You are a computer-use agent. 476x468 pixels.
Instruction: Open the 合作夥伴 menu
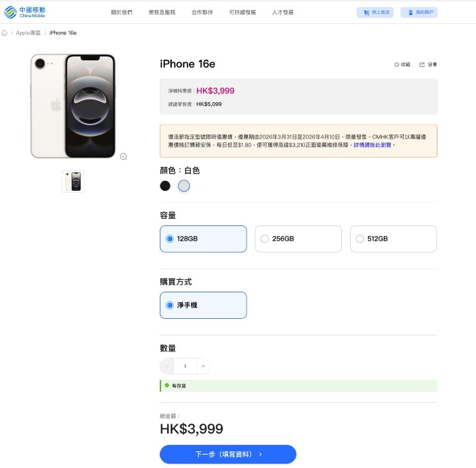click(202, 13)
